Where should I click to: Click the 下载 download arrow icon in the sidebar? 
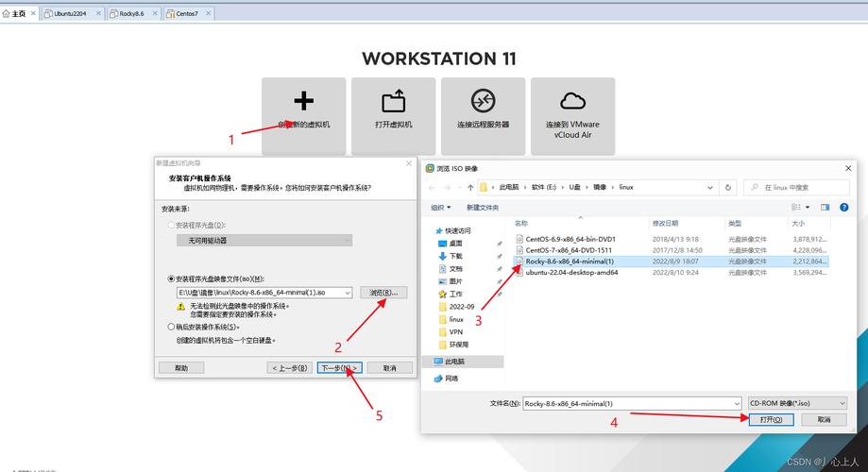click(x=442, y=256)
